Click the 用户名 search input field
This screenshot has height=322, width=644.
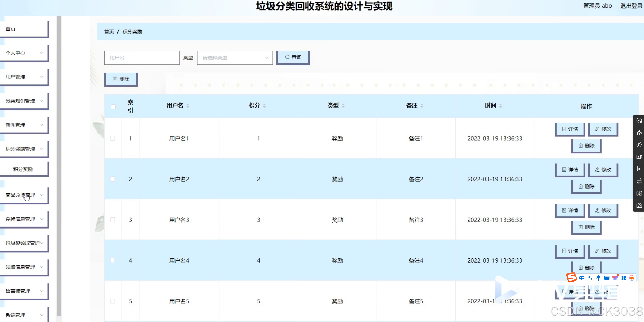(x=142, y=58)
